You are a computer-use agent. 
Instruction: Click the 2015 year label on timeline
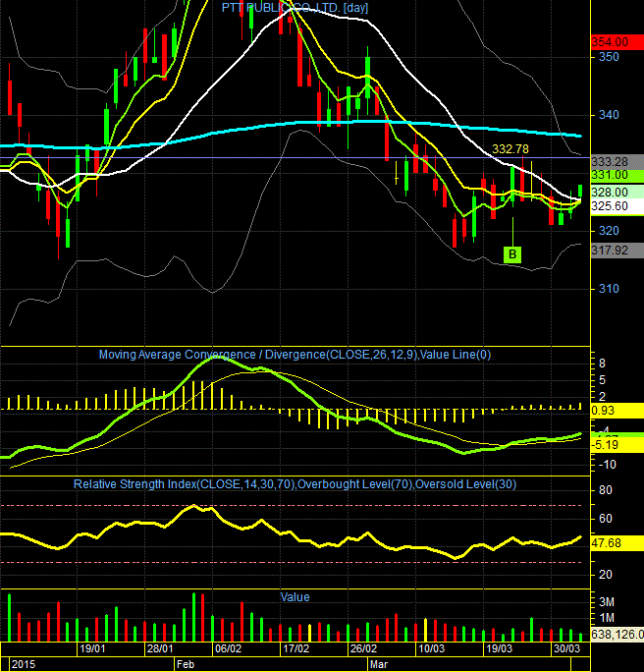[x=24, y=665]
